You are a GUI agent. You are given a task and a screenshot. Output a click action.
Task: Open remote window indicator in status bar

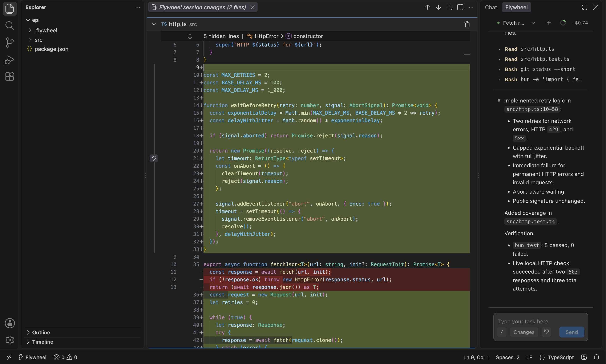[9, 357]
